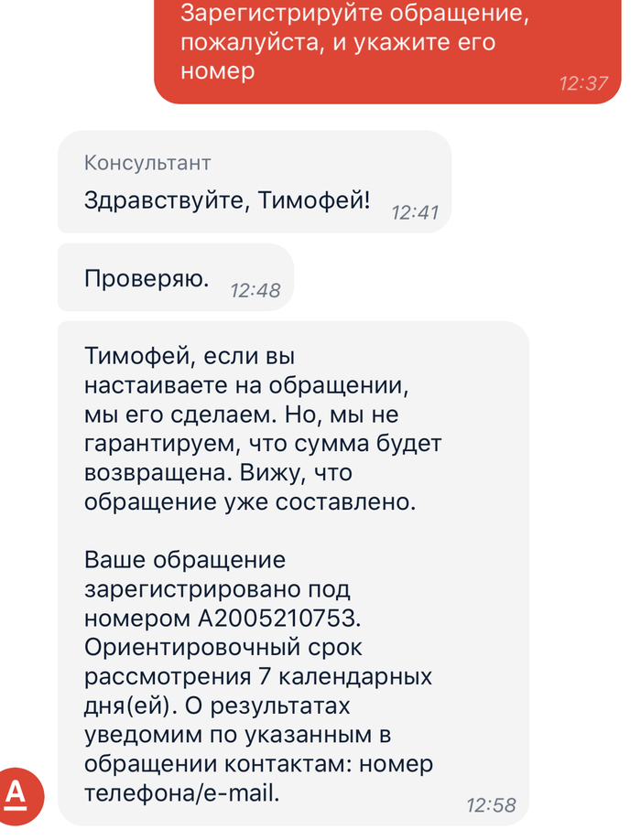Tap the word номер in the red bubble
The image size is (641, 840).
[x=218, y=71]
